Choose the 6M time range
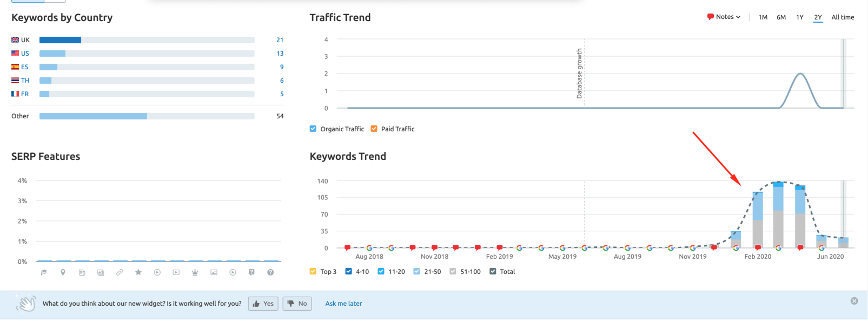The image size is (868, 321). [x=781, y=17]
